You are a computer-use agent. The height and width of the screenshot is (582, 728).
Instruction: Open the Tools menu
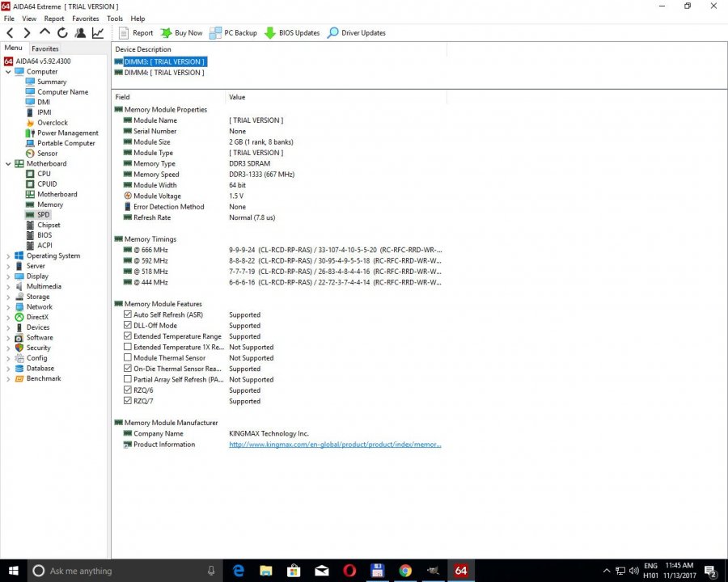click(x=115, y=19)
